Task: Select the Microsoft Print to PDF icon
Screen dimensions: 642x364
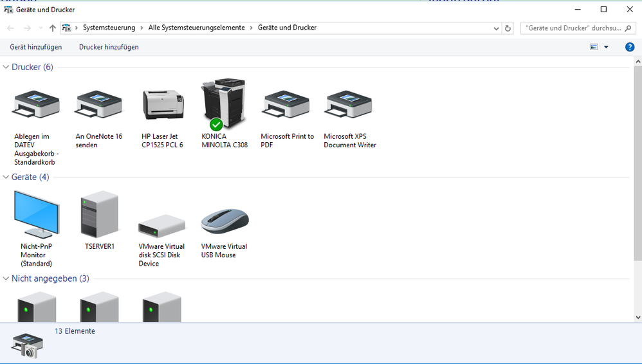Action: [287, 104]
